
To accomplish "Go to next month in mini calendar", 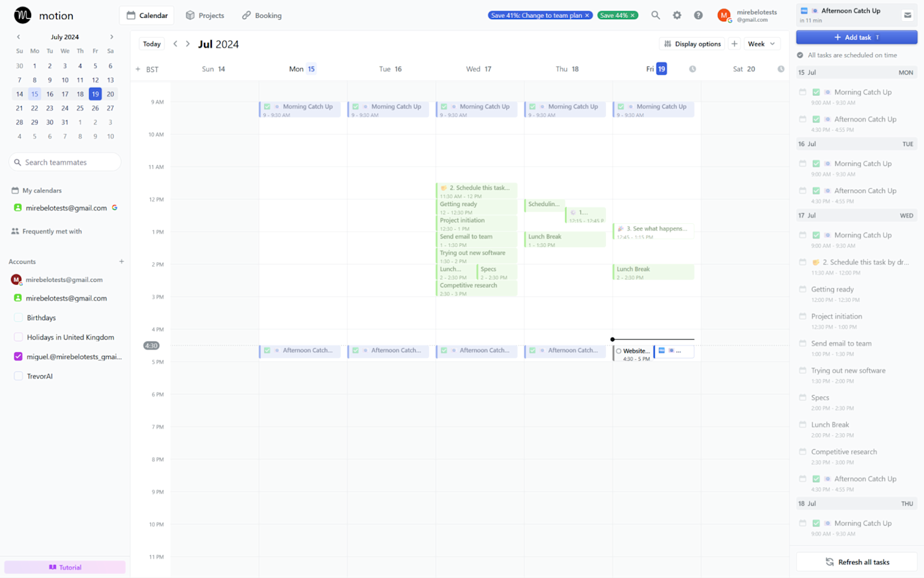I will (112, 37).
